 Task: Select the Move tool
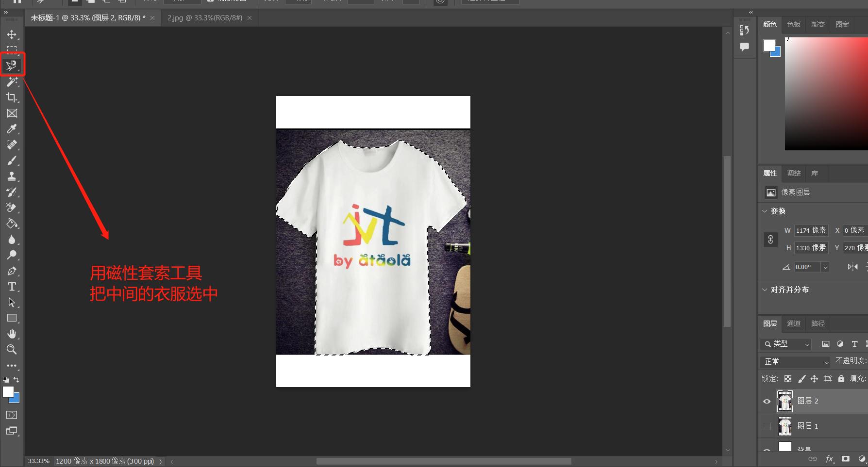(x=12, y=34)
